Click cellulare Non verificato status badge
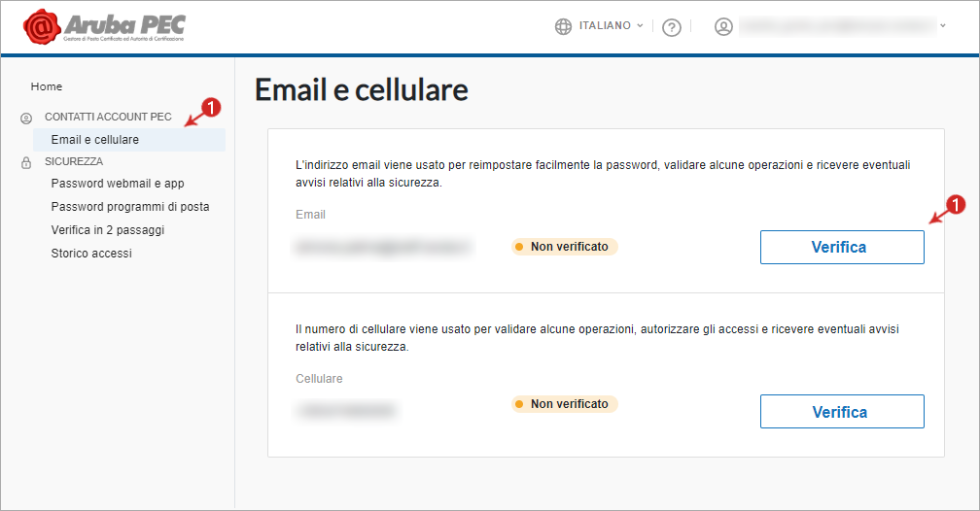The height and width of the screenshot is (511, 980). [x=564, y=404]
